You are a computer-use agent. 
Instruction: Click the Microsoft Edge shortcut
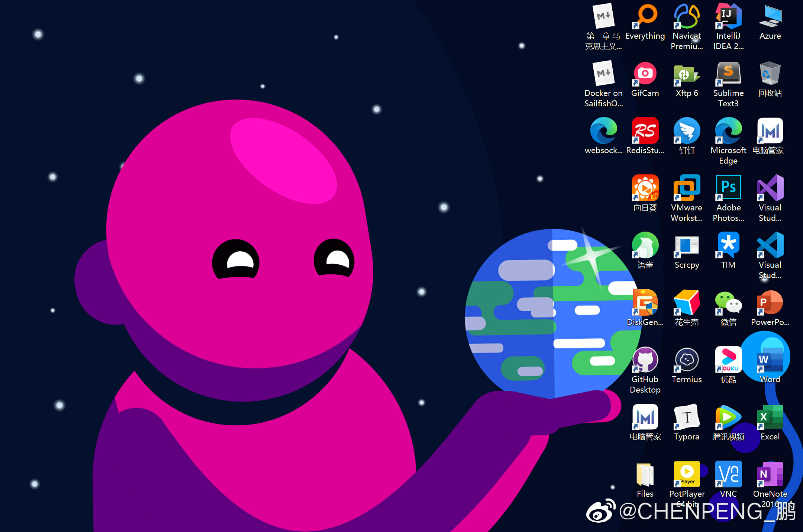(728, 131)
